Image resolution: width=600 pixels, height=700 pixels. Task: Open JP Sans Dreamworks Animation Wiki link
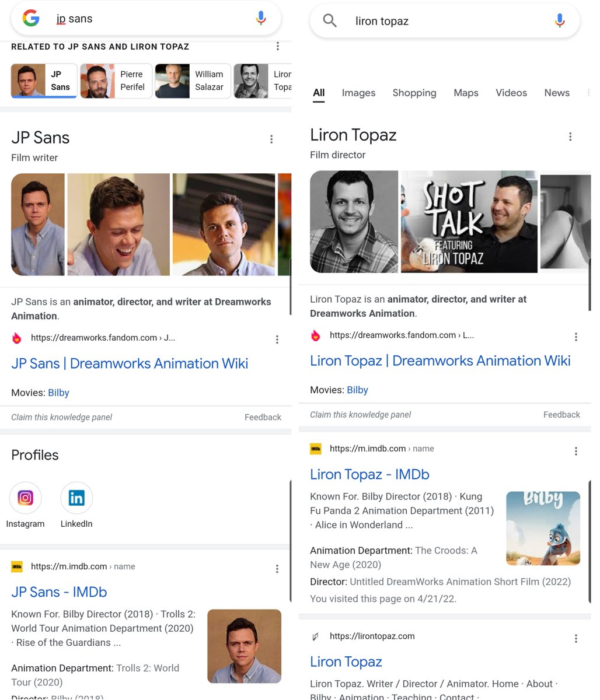tap(130, 363)
